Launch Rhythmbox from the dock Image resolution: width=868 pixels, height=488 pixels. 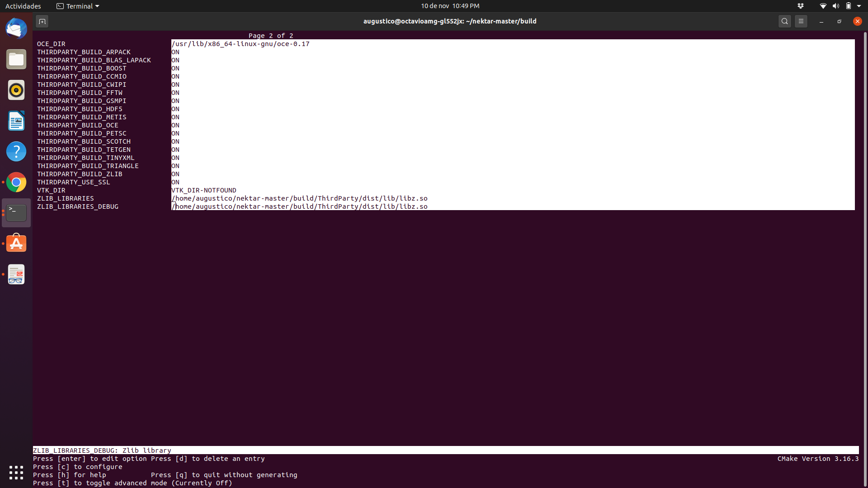[x=16, y=90]
